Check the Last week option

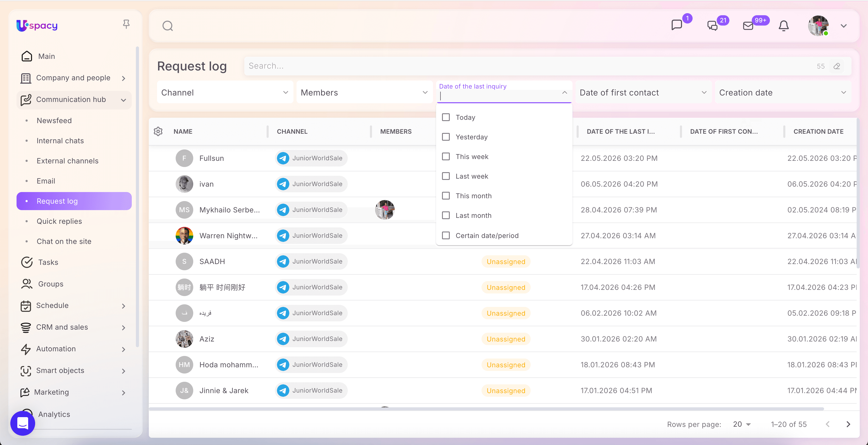(446, 176)
